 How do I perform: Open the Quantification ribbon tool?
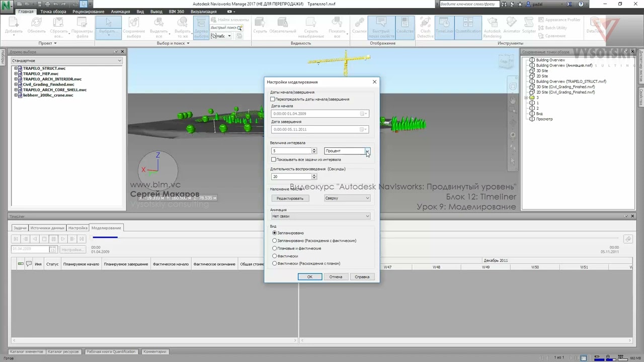point(468,27)
